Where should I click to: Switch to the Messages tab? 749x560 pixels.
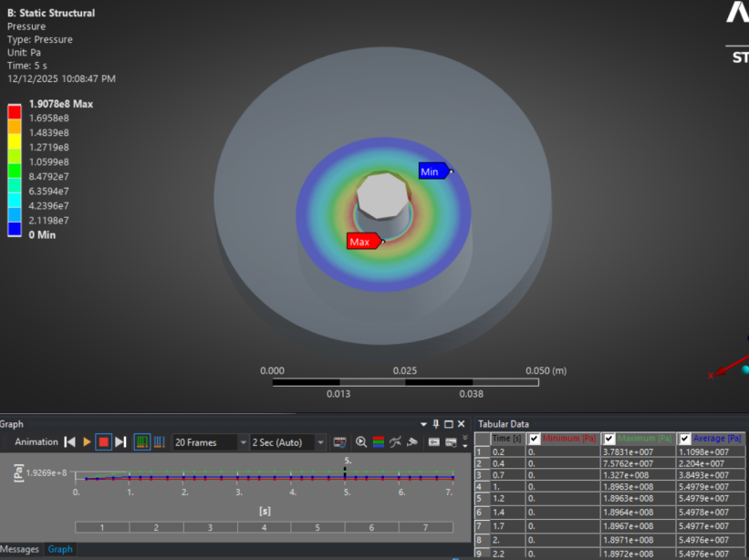pos(20,549)
